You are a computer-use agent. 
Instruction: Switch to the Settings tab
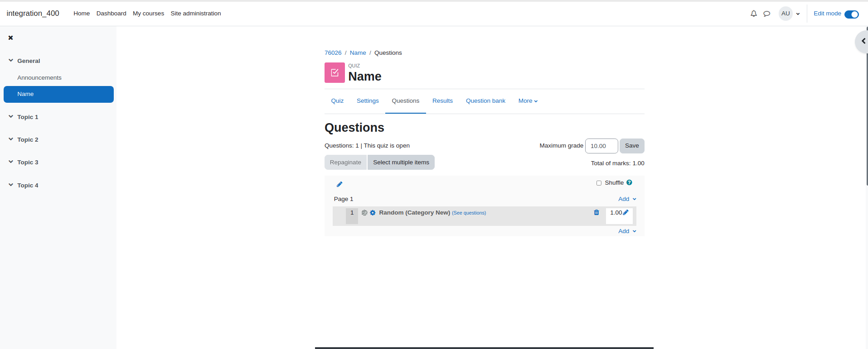click(368, 101)
